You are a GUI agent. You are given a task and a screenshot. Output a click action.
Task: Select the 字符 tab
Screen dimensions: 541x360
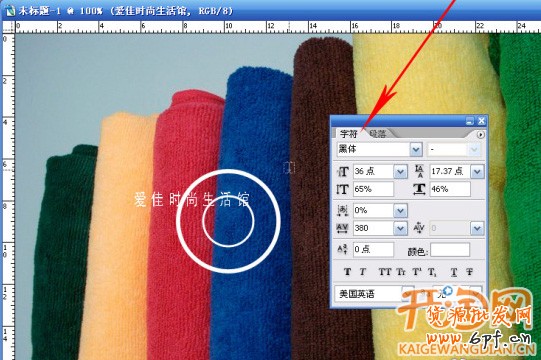(348, 134)
